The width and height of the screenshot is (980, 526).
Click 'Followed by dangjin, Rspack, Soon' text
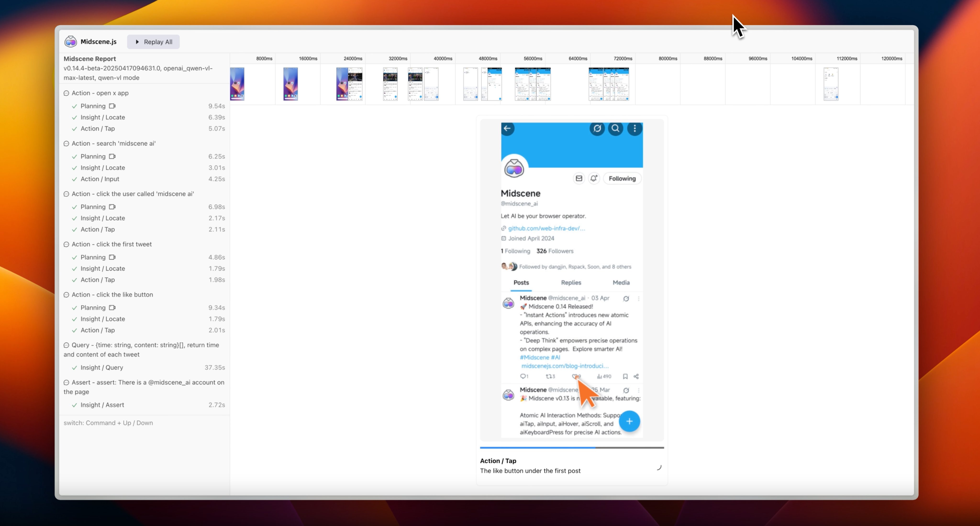pos(575,267)
